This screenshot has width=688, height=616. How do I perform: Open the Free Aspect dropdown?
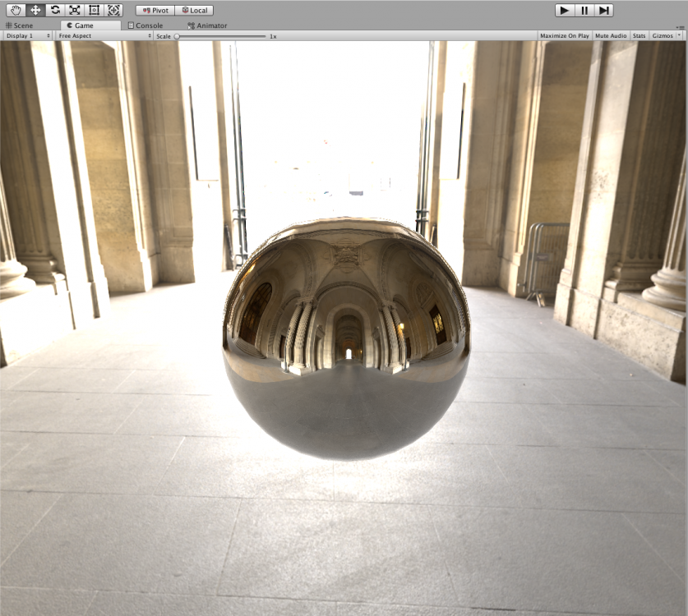104,36
